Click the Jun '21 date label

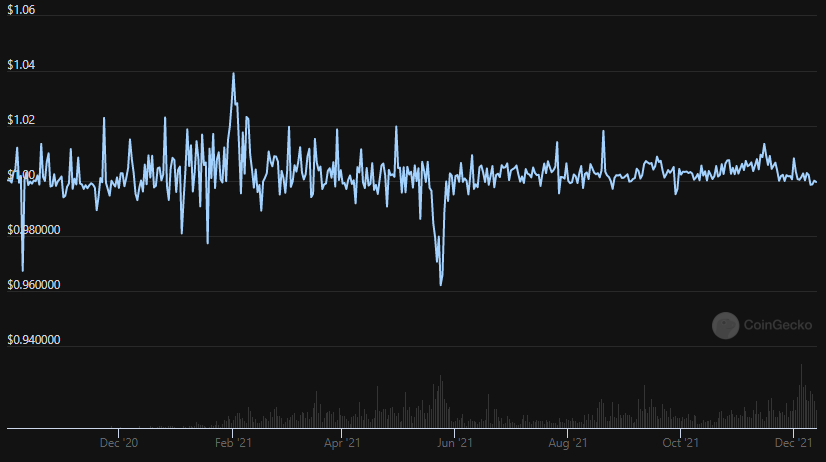pos(455,443)
